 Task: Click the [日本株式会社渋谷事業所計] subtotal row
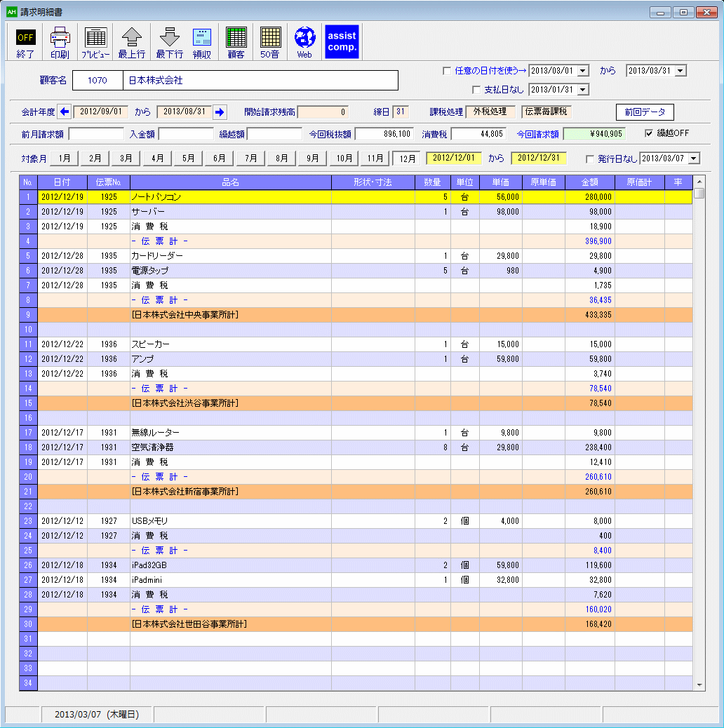pyautogui.click(x=356, y=403)
